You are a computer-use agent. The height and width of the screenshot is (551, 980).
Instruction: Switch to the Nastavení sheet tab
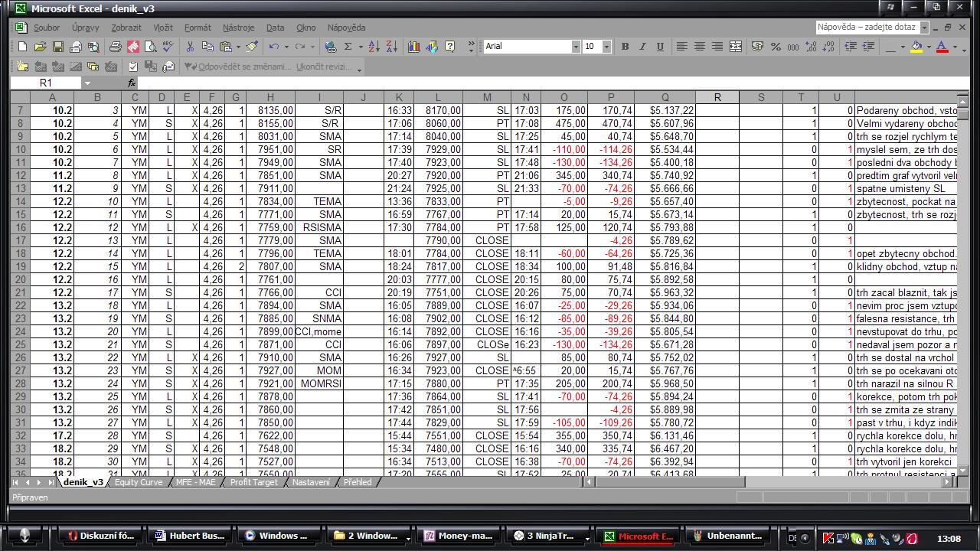click(311, 482)
